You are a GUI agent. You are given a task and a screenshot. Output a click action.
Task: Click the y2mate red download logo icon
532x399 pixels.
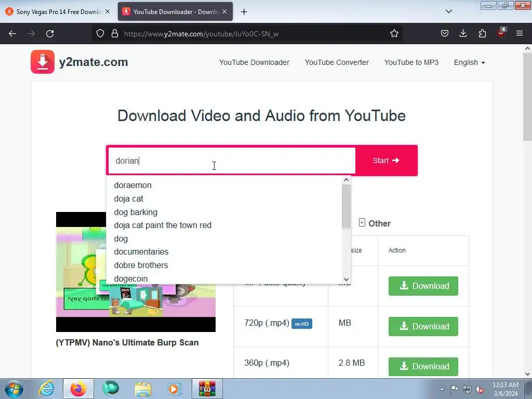[x=43, y=62]
